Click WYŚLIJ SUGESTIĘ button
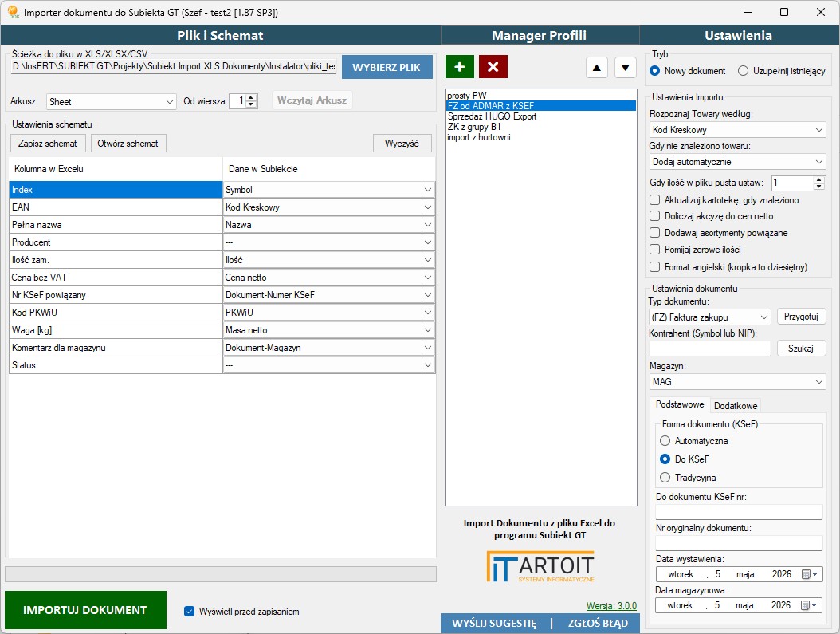 point(494,624)
